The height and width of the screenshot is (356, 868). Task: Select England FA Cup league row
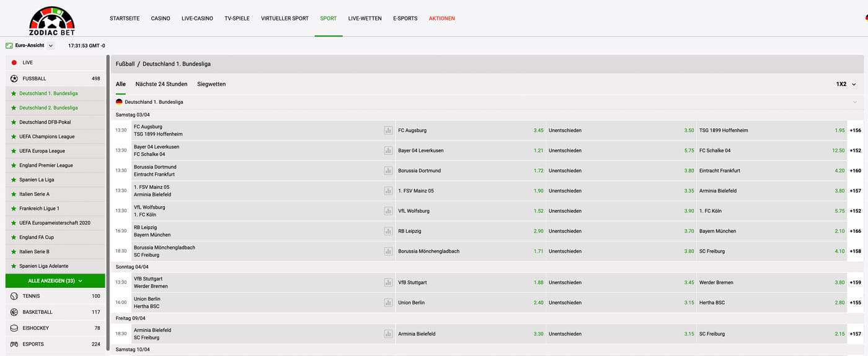(55, 237)
